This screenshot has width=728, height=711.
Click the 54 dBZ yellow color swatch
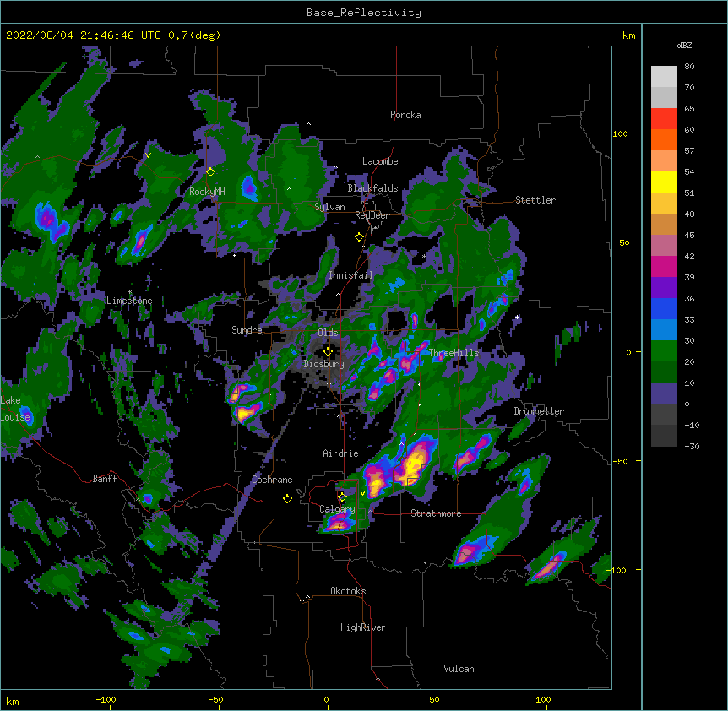pos(664,182)
